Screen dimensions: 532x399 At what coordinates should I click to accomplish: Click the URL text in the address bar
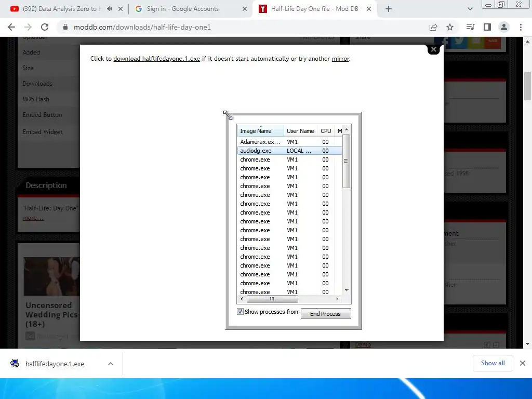142,27
